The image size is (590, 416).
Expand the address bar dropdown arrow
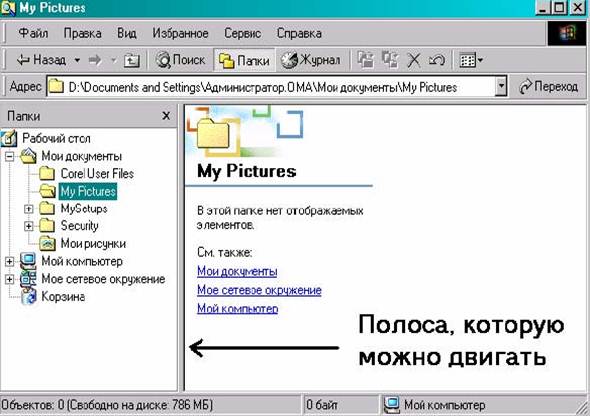tap(501, 87)
